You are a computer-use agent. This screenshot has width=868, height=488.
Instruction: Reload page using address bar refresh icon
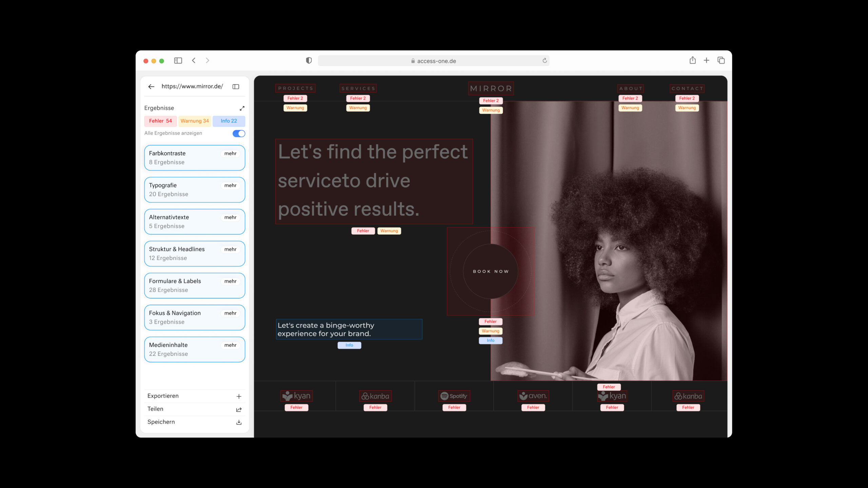tap(545, 61)
